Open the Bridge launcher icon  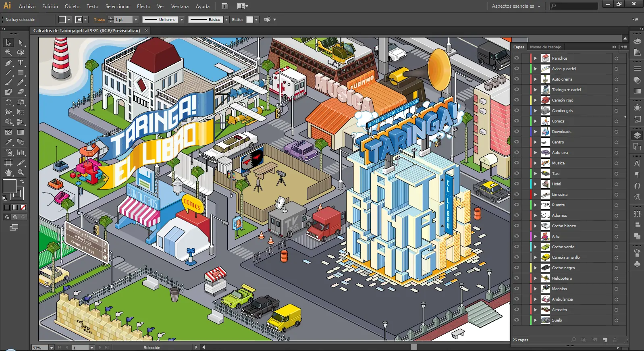coord(225,6)
